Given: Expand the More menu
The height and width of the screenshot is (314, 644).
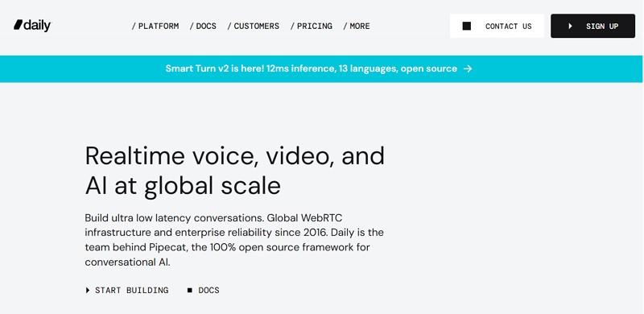Looking at the screenshot, I should point(357,26).
